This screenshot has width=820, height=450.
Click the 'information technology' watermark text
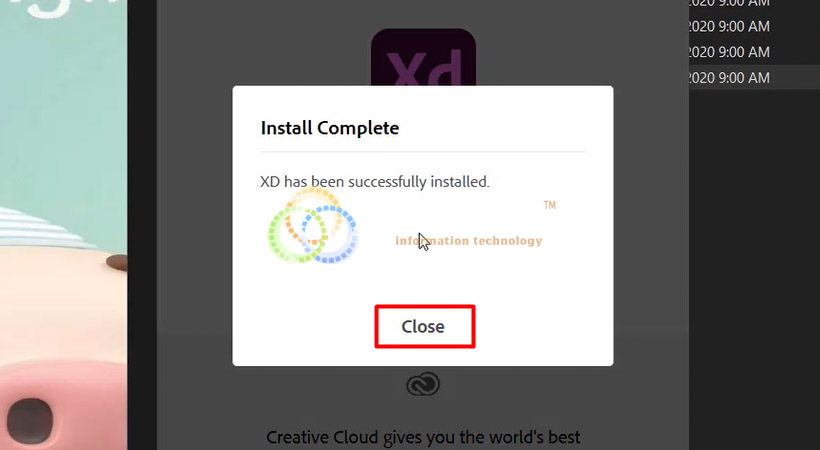469,241
